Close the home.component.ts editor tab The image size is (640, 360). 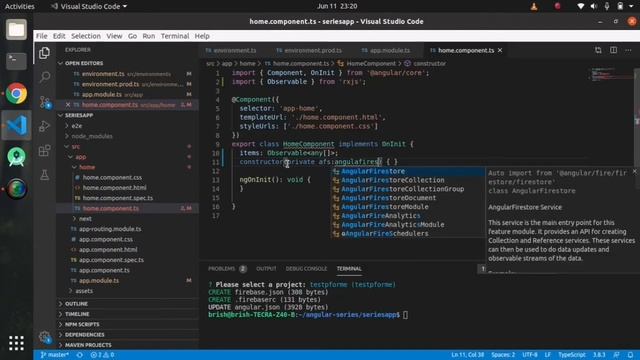tap(500, 50)
